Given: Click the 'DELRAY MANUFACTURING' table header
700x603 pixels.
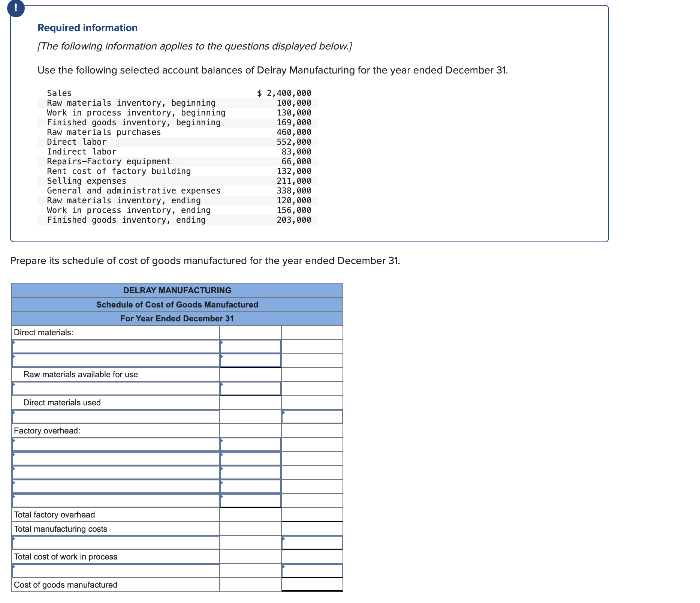Looking at the screenshot, I should point(177,290).
